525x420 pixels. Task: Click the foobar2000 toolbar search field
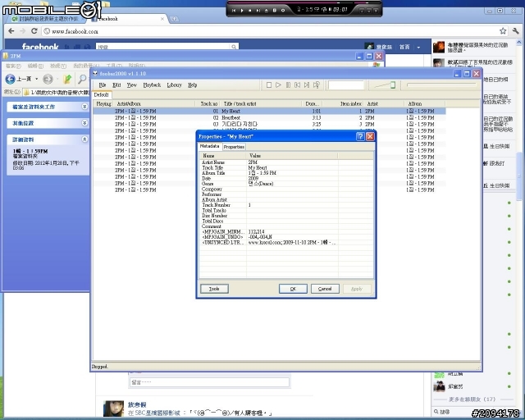coord(346,85)
